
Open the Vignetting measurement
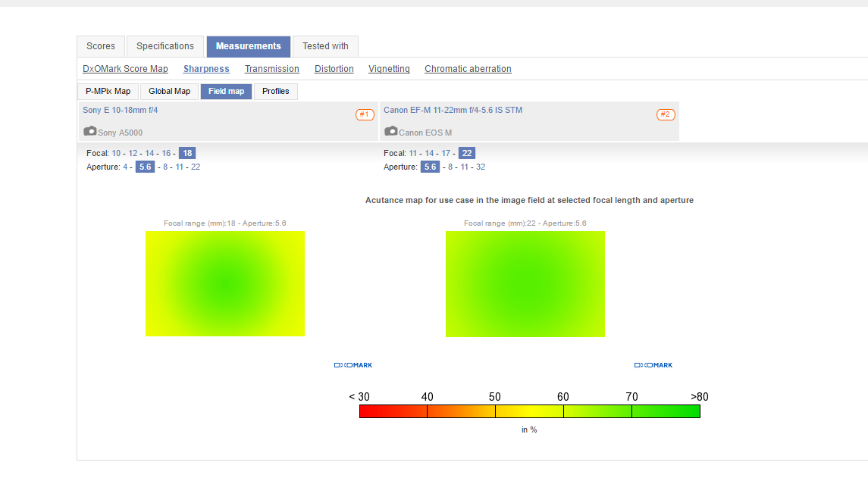point(389,69)
